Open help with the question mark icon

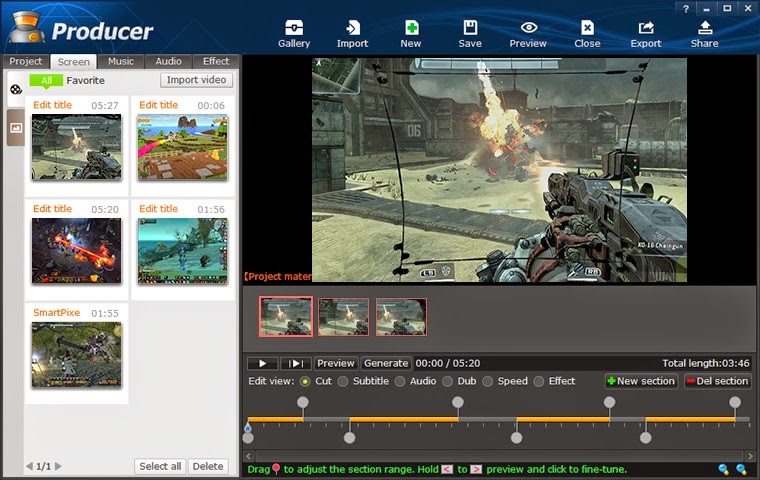tap(685, 9)
